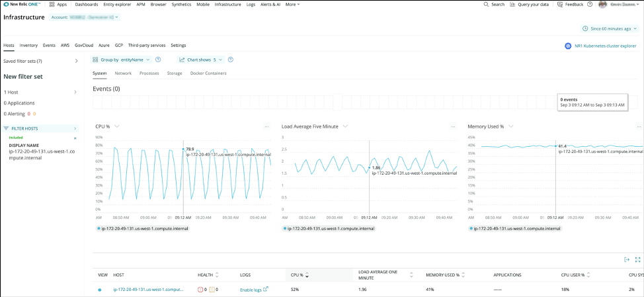This screenshot has height=297, width=644.
Task: Navigate to APM
Action: click(x=141, y=5)
